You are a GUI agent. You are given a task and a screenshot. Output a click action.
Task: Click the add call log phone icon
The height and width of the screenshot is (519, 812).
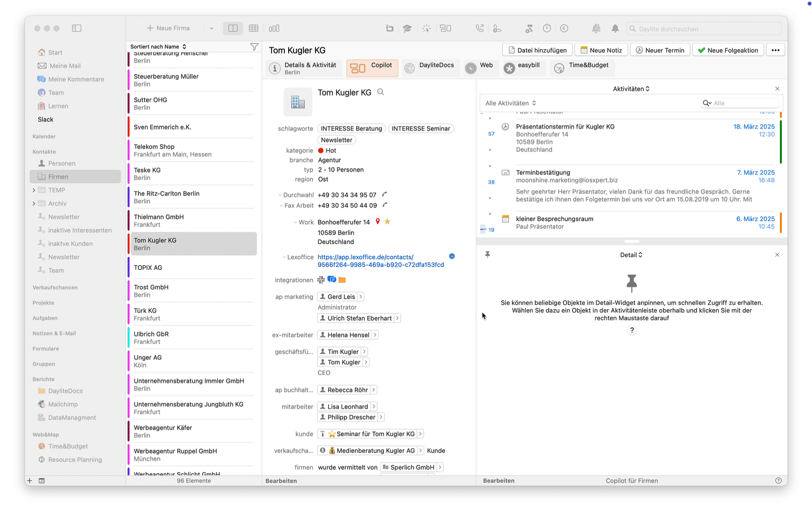pyautogui.click(x=497, y=29)
